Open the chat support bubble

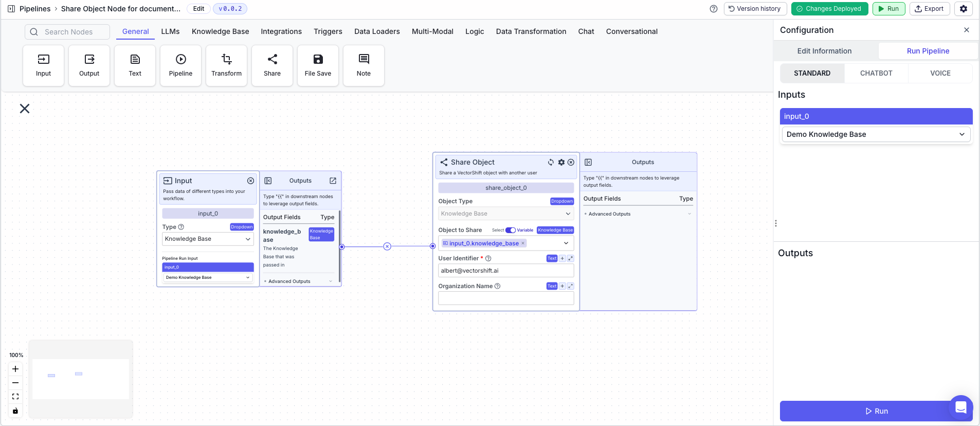pos(960,407)
